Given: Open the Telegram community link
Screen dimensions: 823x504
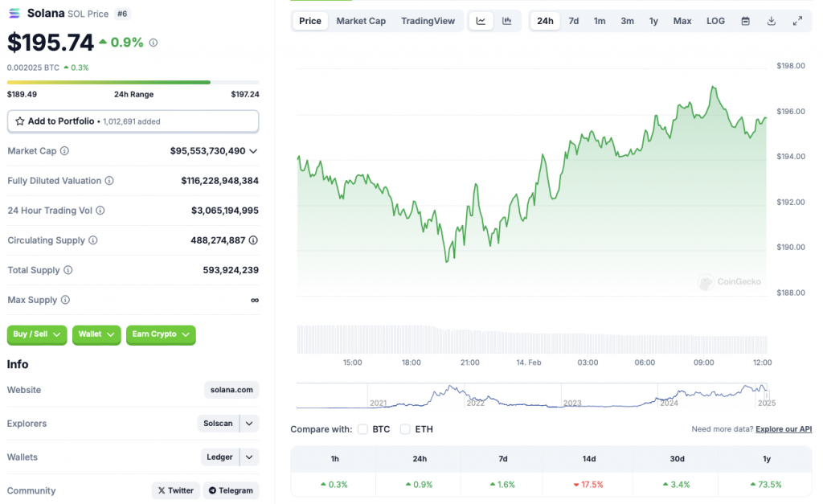Looking at the screenshot, I should 231,490.
